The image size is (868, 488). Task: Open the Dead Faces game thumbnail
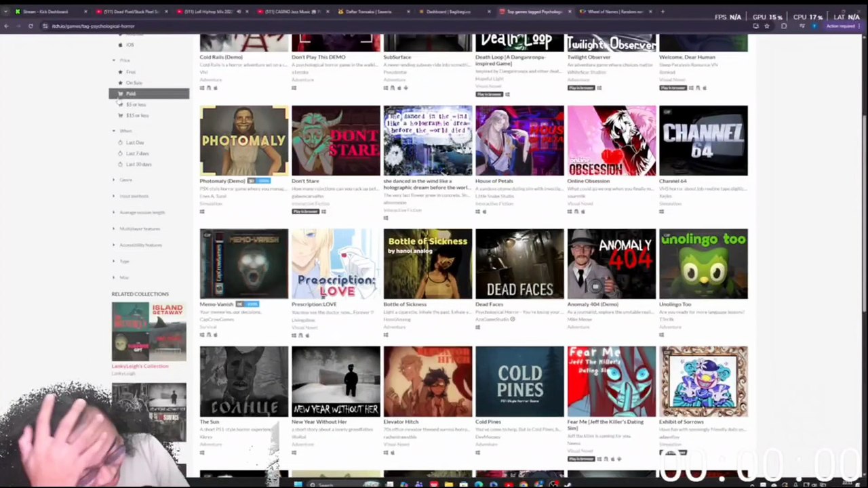coord(519,264)
